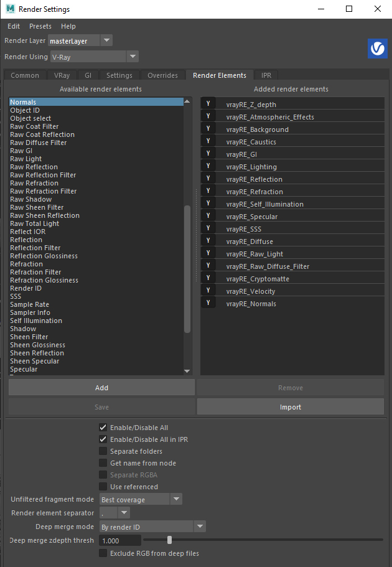Toggle the Y icon for vrayRE_Diffuse
Screen dimensions: 392x567
click(x=208, y=240)
